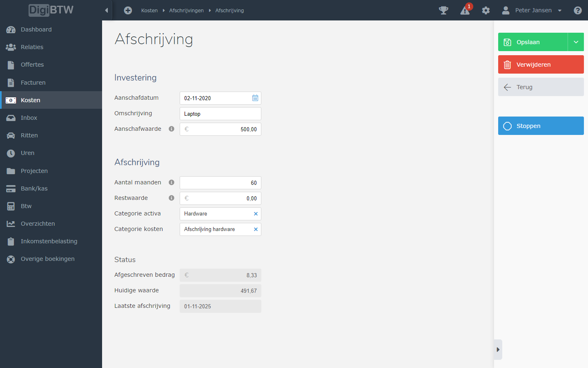The height and width of the screenshot is (368, 588).
Task: Open Facturen in the sidebar
Action: click(x=51, y=83)
